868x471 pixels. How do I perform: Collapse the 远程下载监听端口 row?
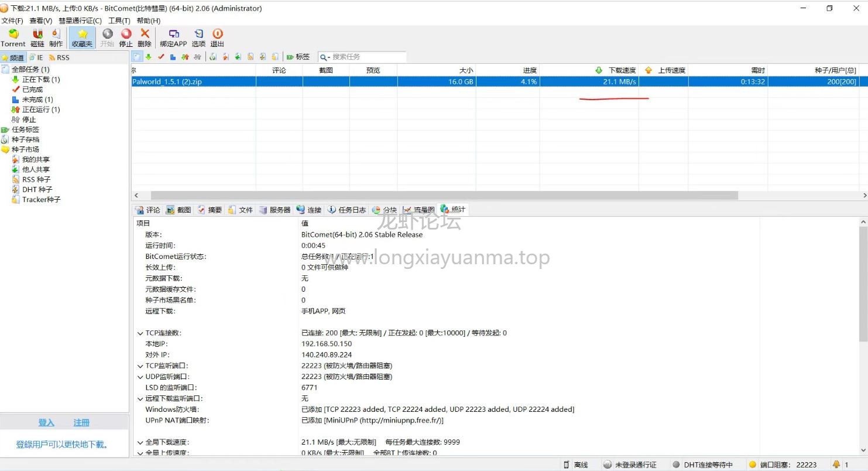coord(140,399)
